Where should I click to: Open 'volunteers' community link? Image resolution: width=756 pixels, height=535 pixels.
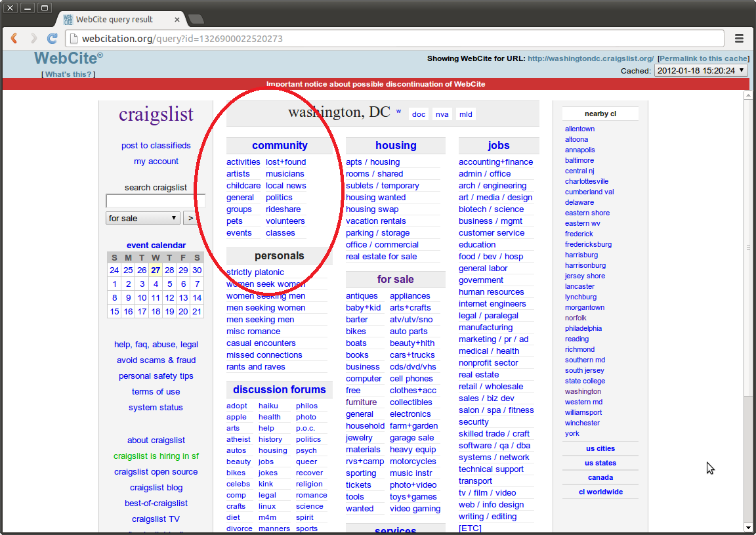click(x=285, y=221)
